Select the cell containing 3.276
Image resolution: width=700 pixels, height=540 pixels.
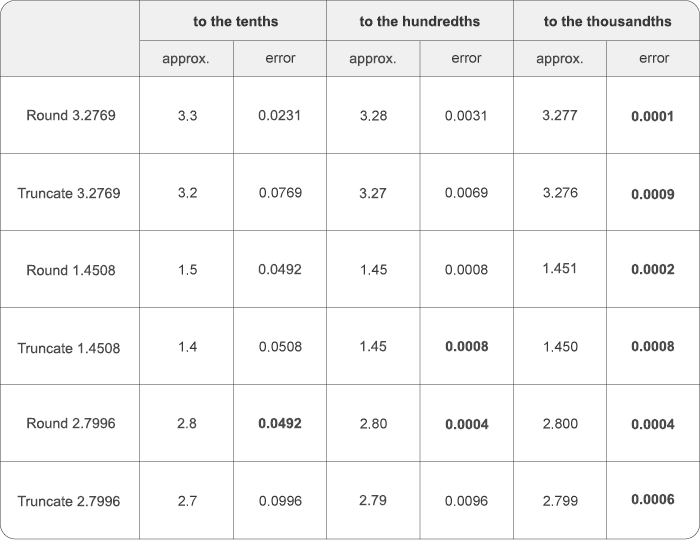[x=560, y=192]
